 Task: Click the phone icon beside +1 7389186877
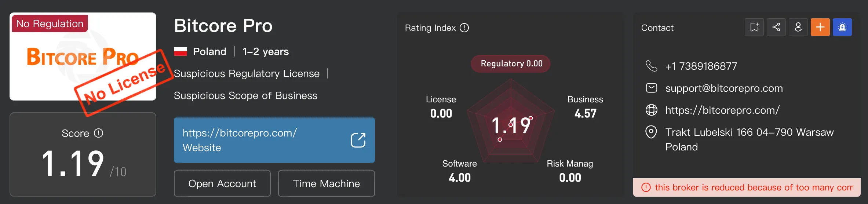point(651,66)
